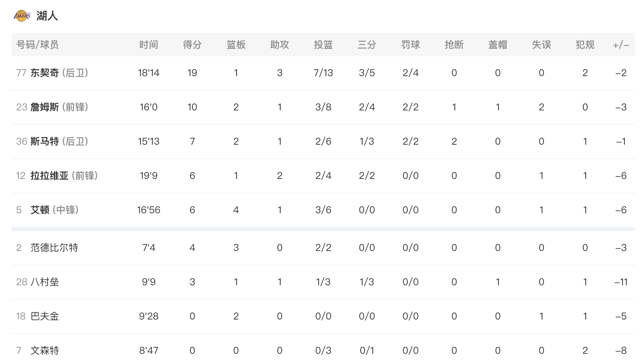Click the 号码/球员 column header
The image size is (644, 362).
coord(37,45)
